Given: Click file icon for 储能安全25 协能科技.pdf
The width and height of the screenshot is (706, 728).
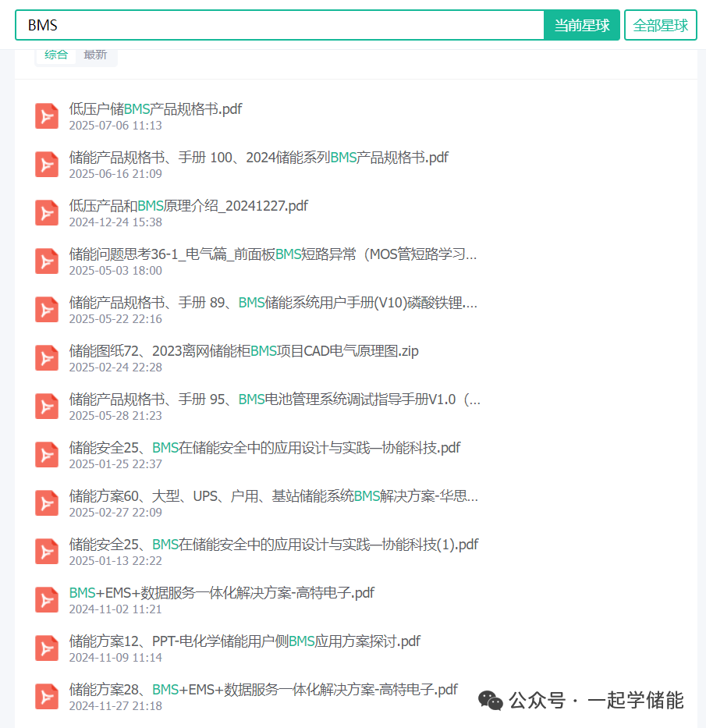Looking at the screenshot, I should click(x=47, y=455).
